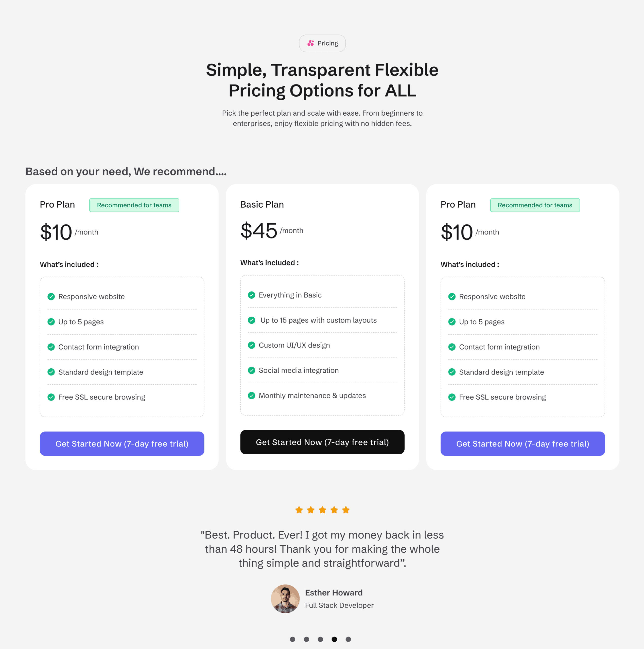Click the pink flower icon in Pricing badge
This screenshot has height=649, width=644.
311,43
